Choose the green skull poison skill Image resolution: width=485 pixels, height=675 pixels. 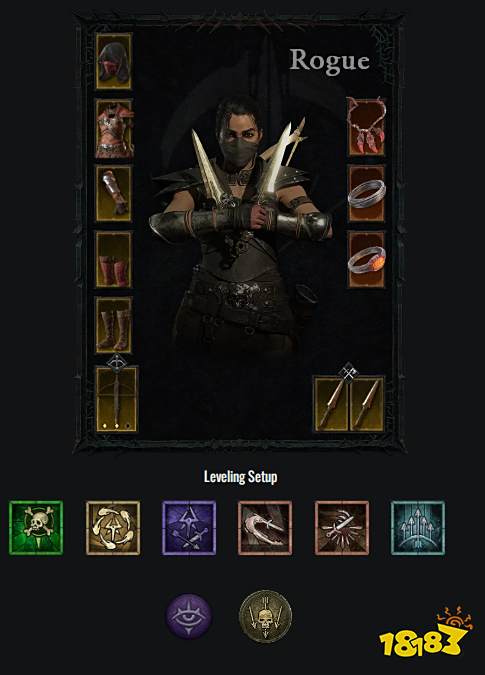coord(36,528)
